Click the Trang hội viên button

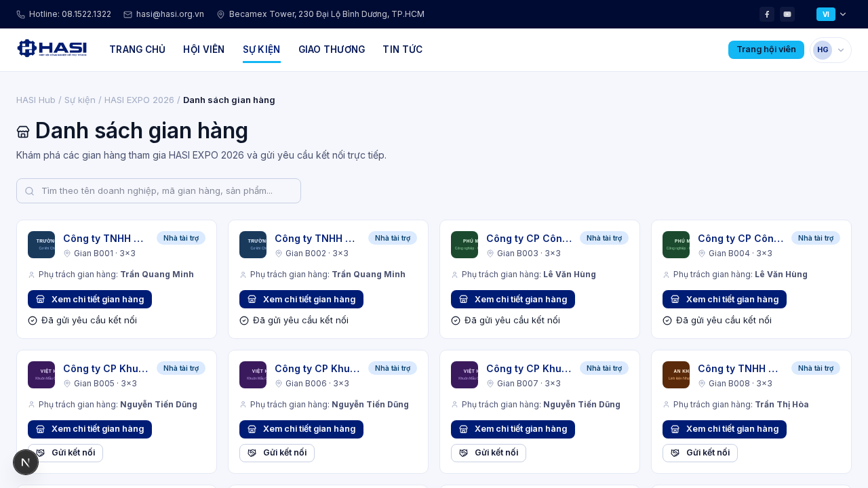click(x=766, y=49)
